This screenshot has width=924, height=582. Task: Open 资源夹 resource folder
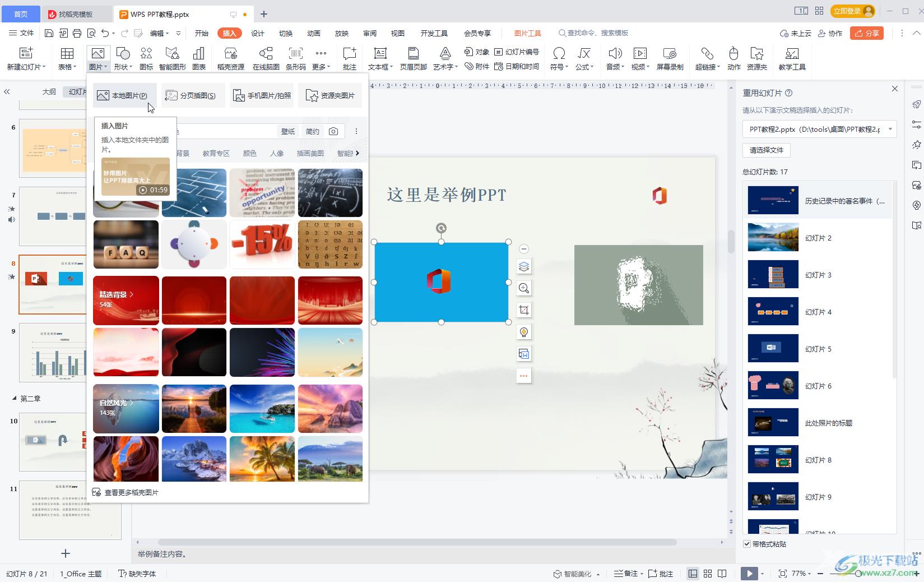pos(757,58)
